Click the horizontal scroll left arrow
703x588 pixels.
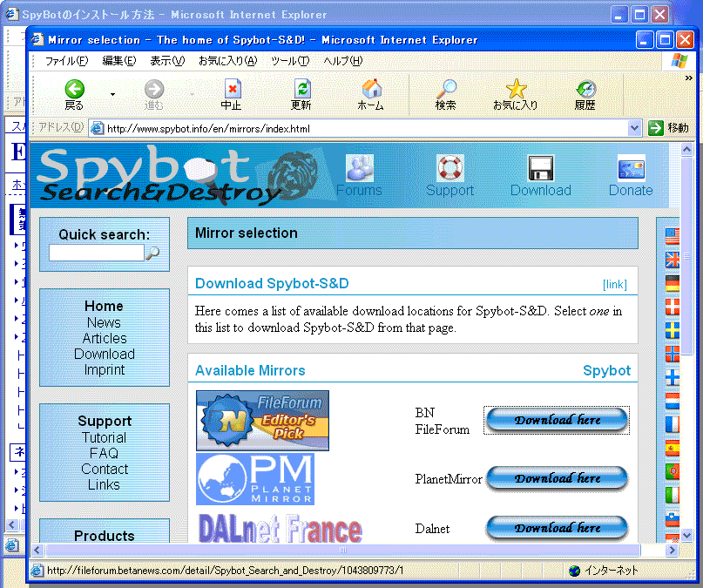(x=37, y=551)
